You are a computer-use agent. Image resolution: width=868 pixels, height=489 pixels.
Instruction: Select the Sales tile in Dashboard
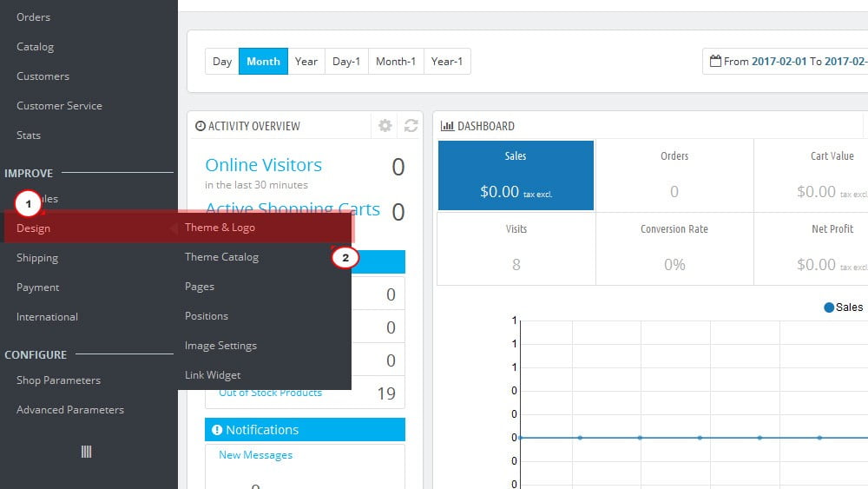tap(516, 175)
